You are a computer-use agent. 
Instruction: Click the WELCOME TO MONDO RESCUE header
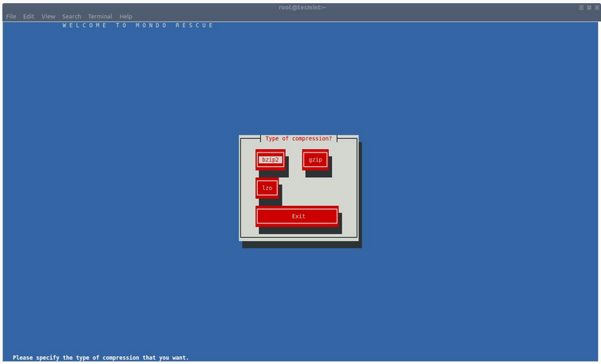tap(138, 26)
